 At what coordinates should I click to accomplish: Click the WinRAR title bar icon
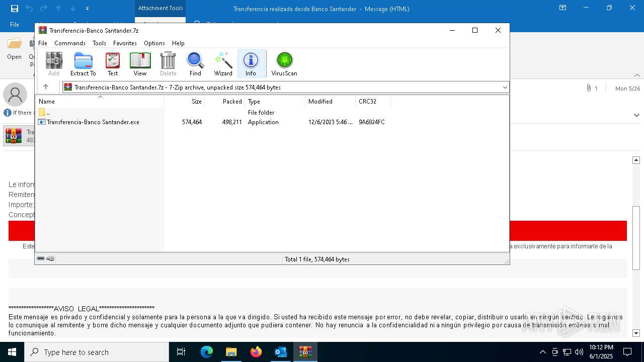point(43,30)
